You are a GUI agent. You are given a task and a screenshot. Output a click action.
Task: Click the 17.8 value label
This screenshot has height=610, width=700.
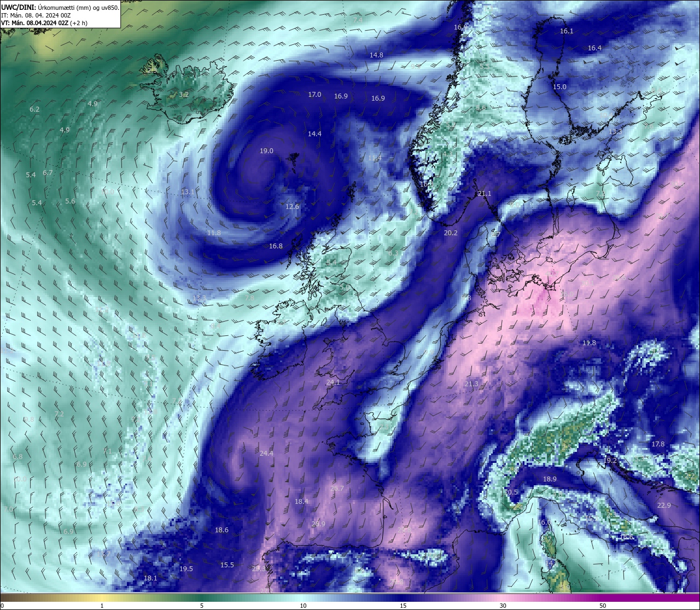[x=658, y=444]
